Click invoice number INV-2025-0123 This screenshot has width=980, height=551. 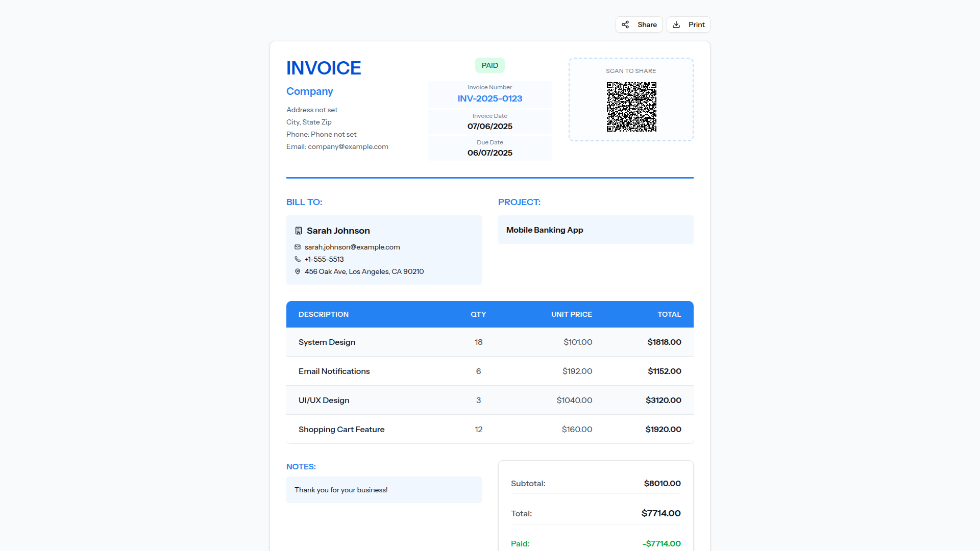pyautogui.click(x=489, y=98)
